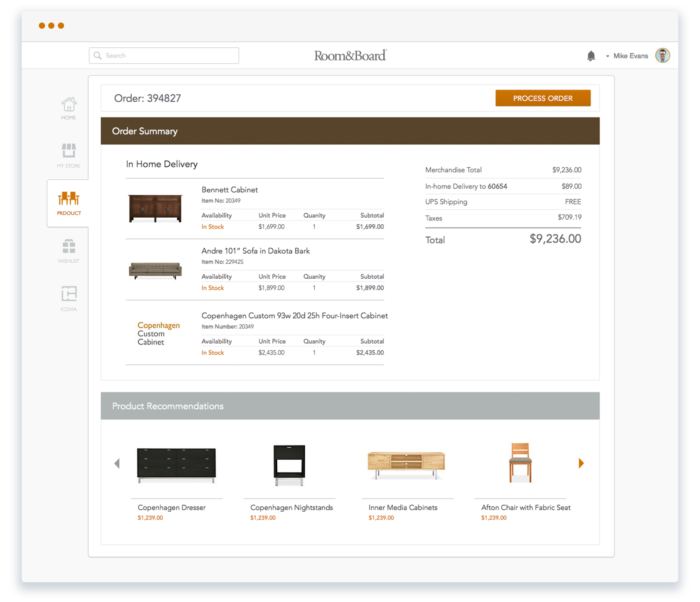Click the Order Summary header bar
The height and width of the screenshot is (602, 700).
[x=350, y=131]
